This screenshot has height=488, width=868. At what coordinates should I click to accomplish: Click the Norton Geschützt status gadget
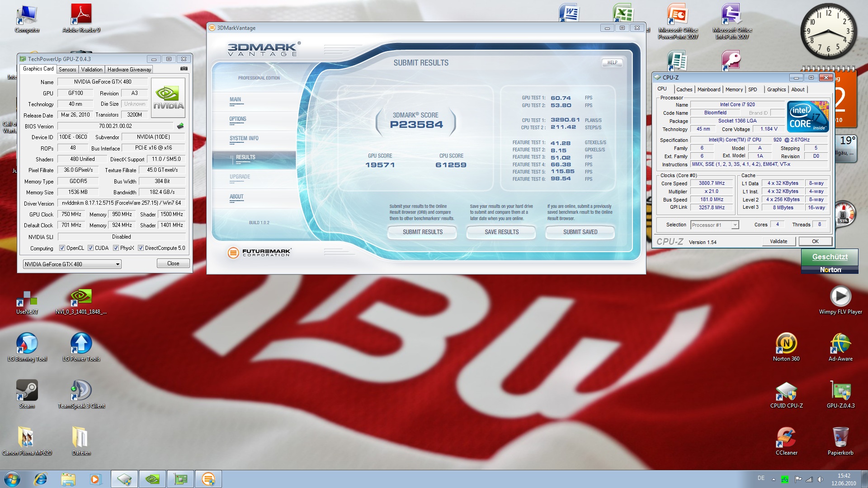click(830, 261)
